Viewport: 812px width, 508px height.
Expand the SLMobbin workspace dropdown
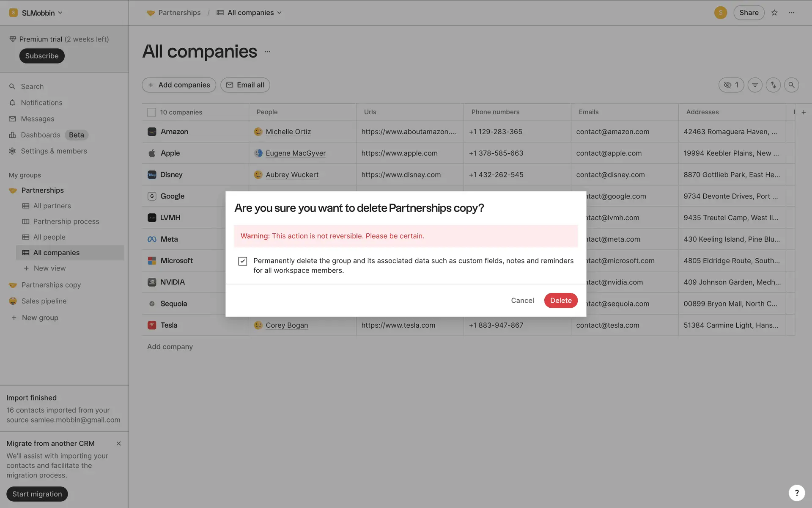(37, 13)
